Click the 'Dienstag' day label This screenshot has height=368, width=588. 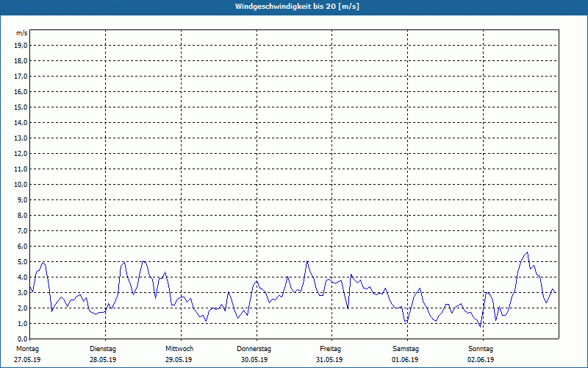(x=103, y=349)
